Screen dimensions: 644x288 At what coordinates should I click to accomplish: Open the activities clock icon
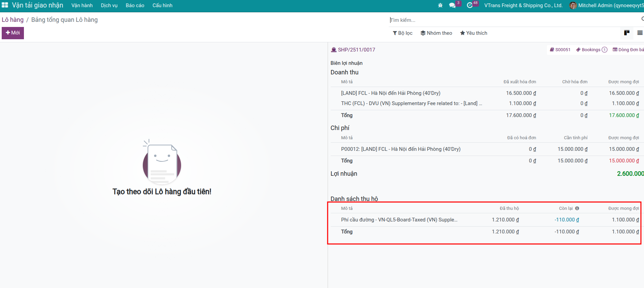470,5
